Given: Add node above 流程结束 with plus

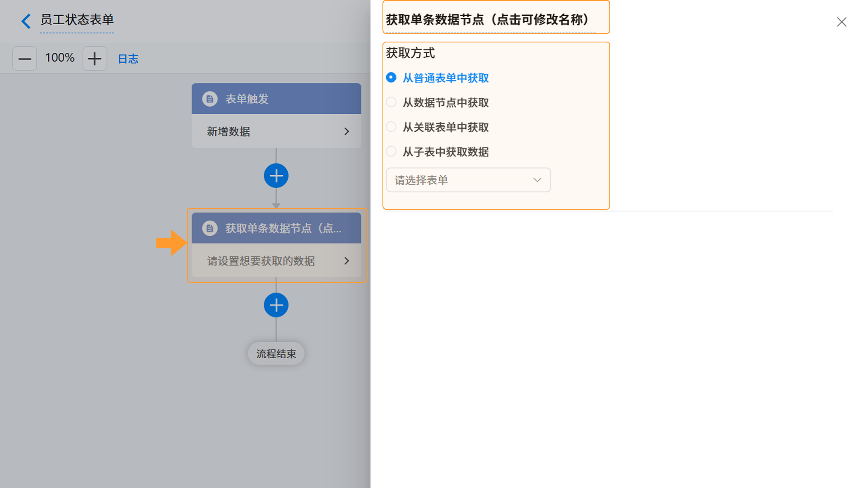Looking at the screenshot, I should point(276,305).
